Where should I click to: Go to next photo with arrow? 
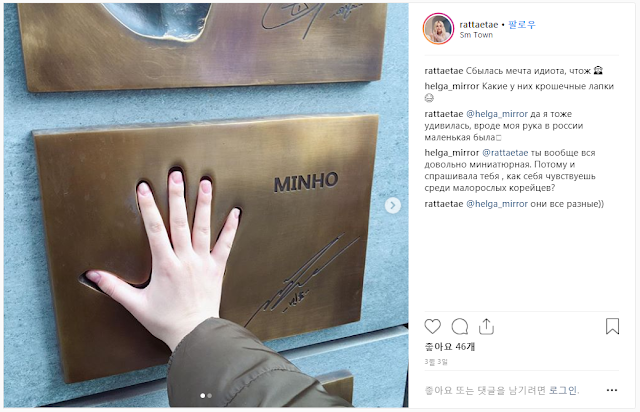click(393, 205)
